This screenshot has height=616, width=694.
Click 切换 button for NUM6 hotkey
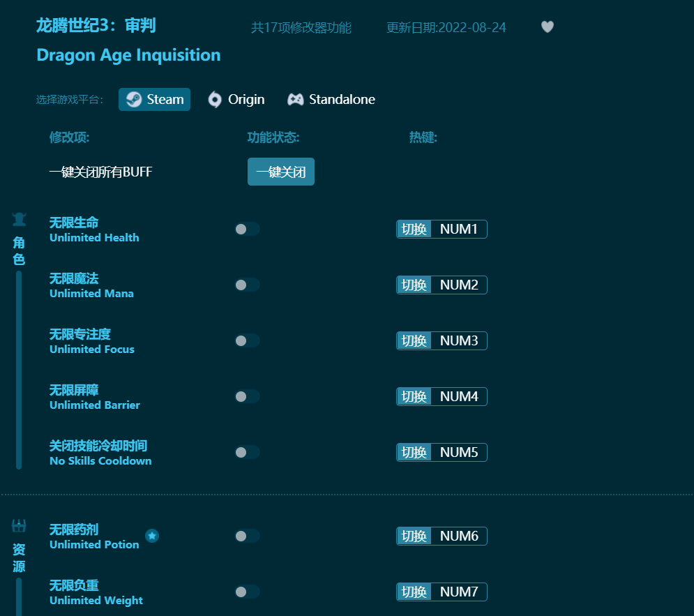pyautogui.click(x=414, y=536)
